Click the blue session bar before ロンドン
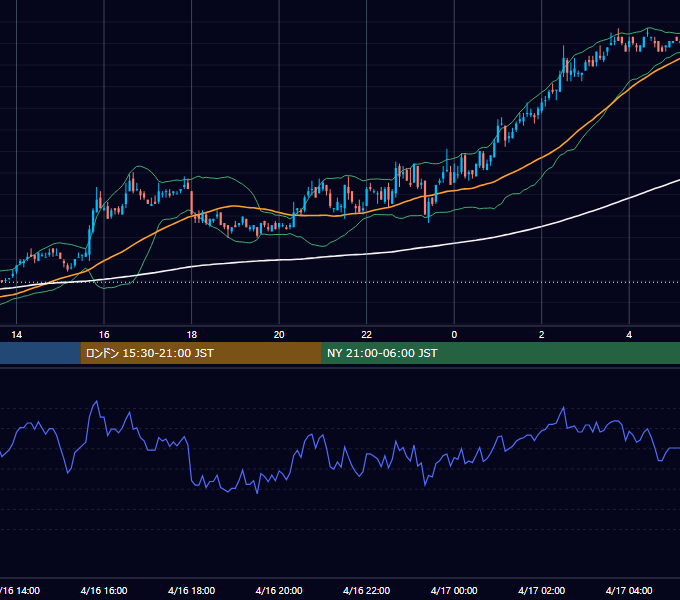 40,353
